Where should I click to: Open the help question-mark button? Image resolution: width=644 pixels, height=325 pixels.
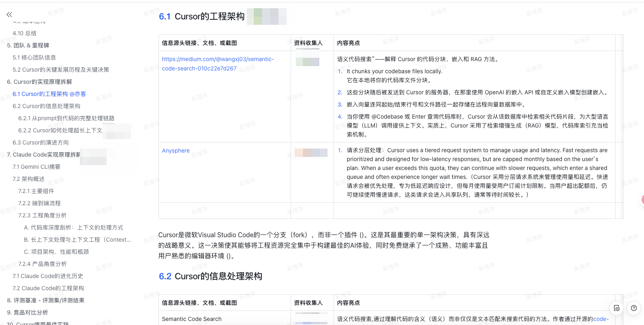point(634,308)
